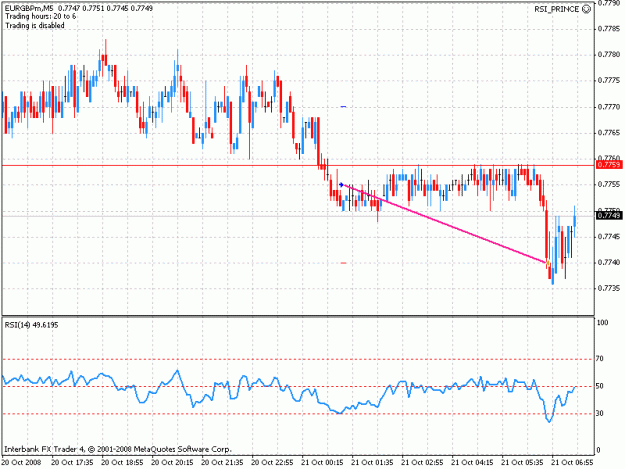Click the RSI 30 level label
Screen dimensions: 625x469
click(x=599, y=413)
